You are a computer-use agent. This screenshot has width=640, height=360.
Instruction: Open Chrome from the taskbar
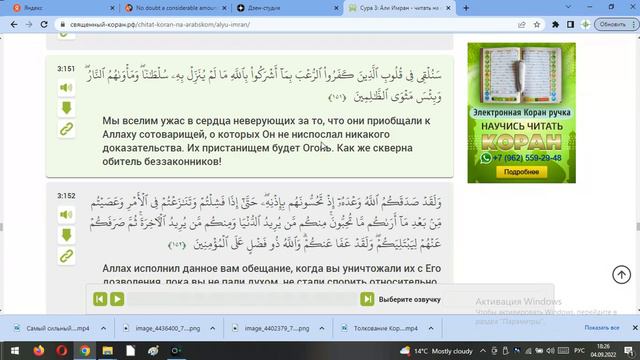85,351
